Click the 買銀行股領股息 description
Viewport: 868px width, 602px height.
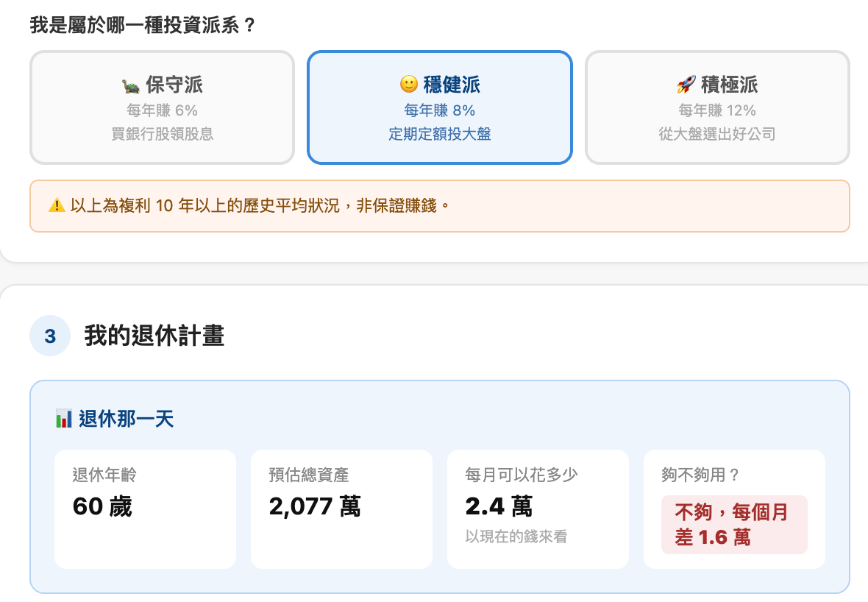(162, 133)
